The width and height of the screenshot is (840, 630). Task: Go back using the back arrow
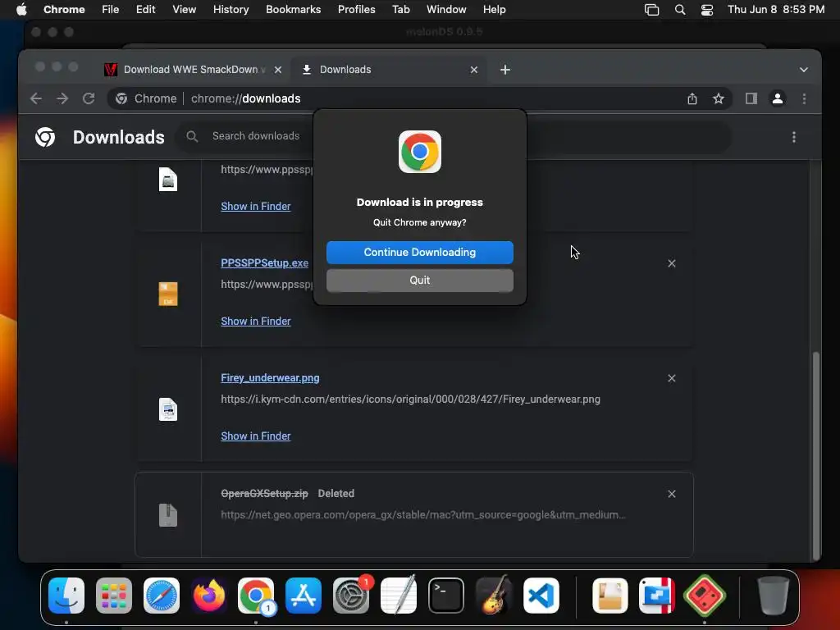point(36,98)
